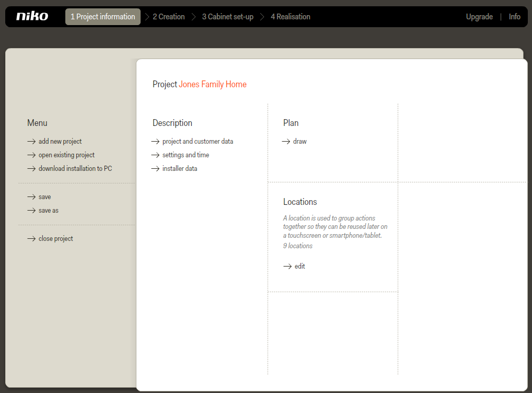
Task: Open installer data
Action: 180,168
